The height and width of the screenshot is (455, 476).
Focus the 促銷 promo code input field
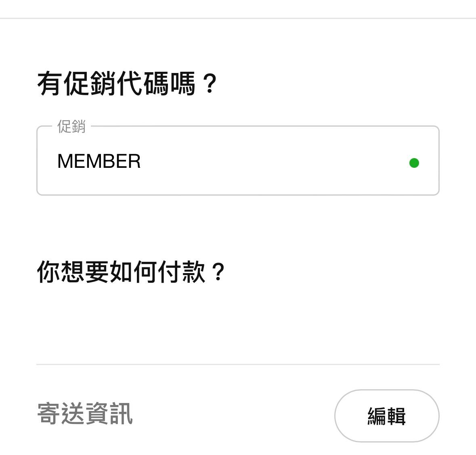point(237,161)
